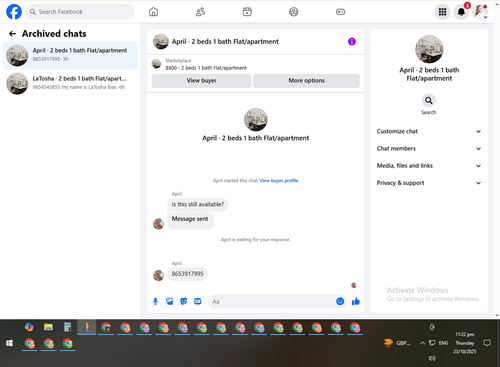
Task: Click the ENG language indicator
Action: [443, 343]
